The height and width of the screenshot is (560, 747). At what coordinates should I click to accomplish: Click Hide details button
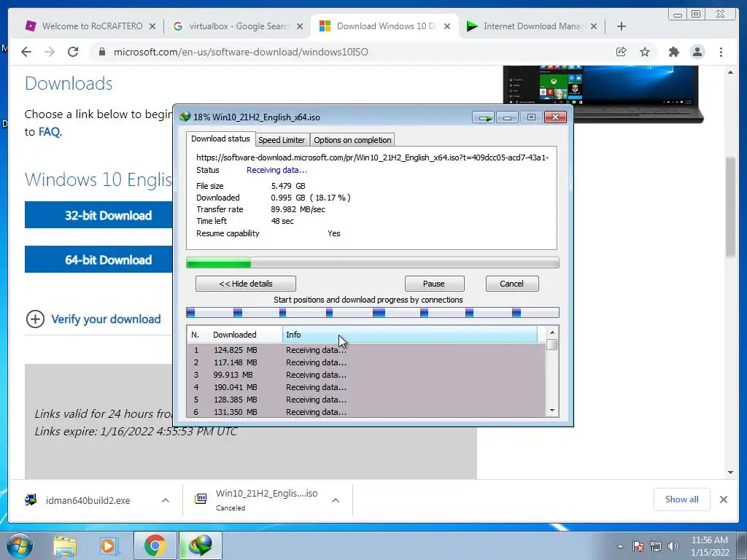(246, 284)
